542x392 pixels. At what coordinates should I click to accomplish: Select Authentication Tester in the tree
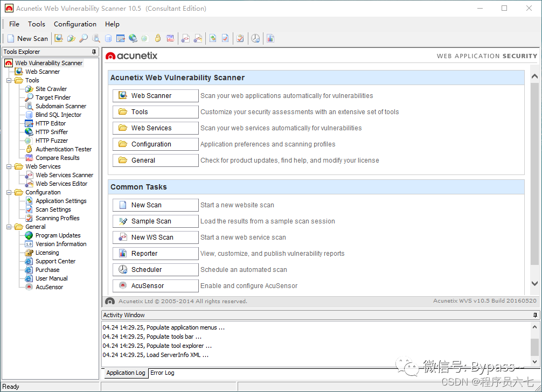pyautogui.click(x=64, y=149)
